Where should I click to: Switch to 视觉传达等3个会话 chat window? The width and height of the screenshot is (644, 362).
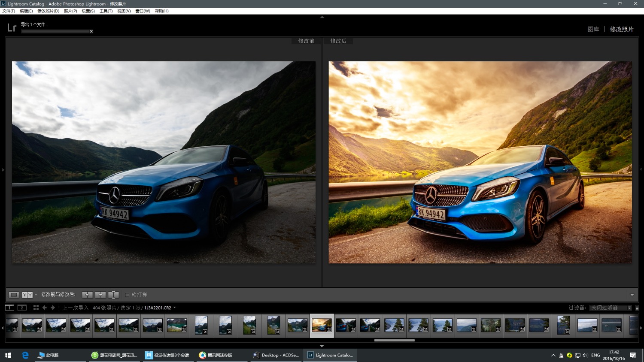tap(168, 355)
